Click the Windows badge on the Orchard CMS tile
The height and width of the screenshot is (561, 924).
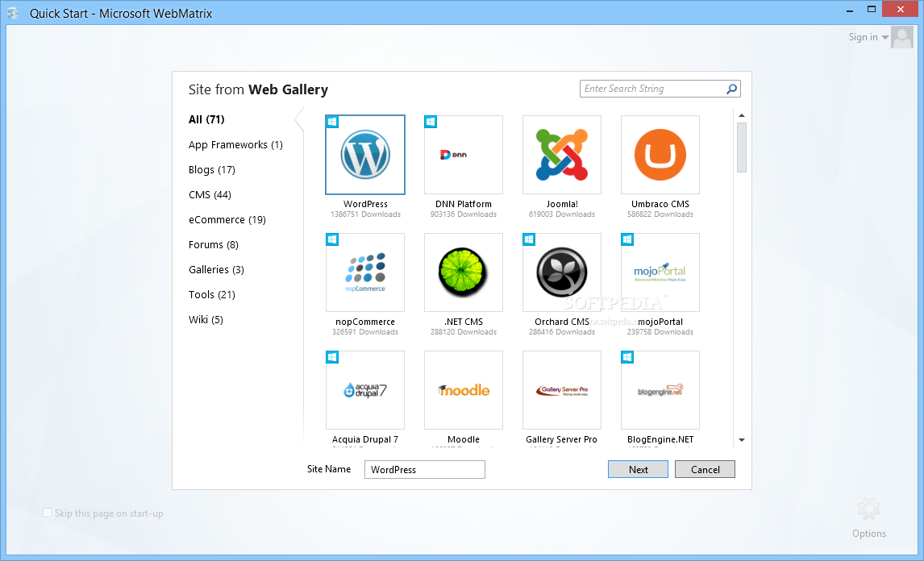point(529,240)
